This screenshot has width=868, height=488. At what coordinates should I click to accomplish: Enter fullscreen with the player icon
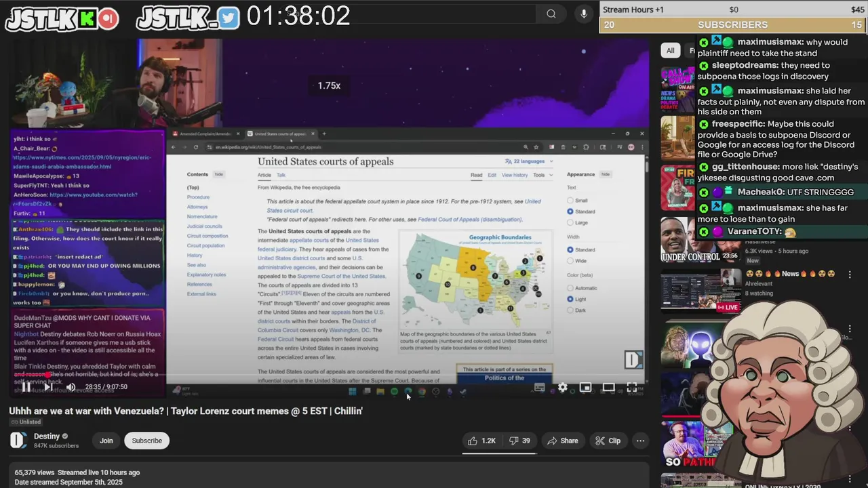click(x=632, y=388)
